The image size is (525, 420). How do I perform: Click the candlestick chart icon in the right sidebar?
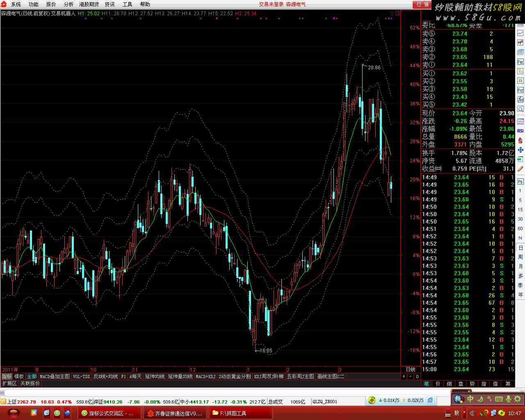[x=520, y=42]
